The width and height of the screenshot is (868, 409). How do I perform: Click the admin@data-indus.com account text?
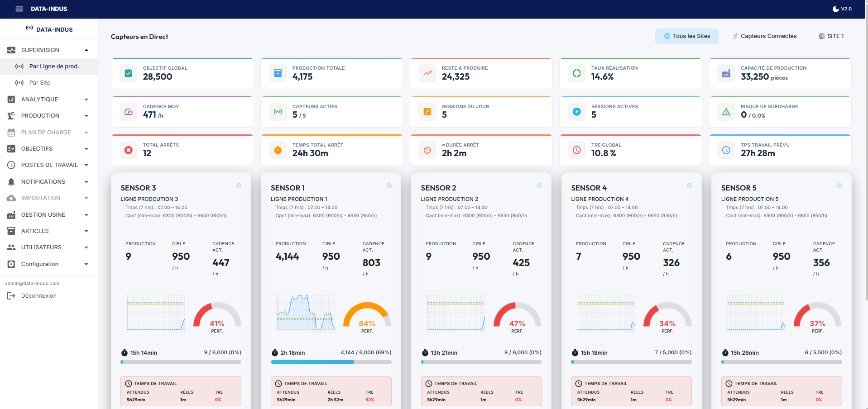(32, 284)
